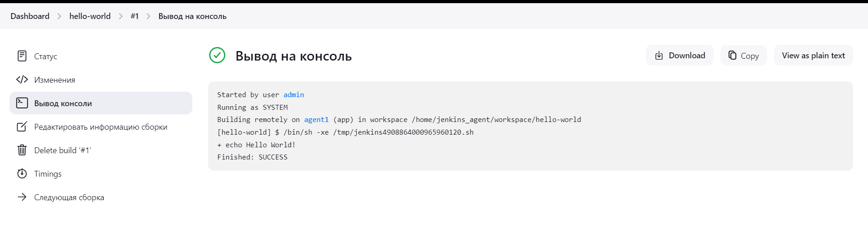Click the Download button icon
The image size is (868, 225).
tap(659, 55)
